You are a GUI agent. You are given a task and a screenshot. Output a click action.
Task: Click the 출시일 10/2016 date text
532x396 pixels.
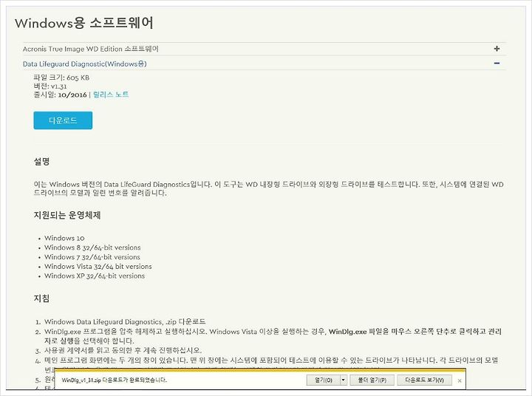[61, 95]
